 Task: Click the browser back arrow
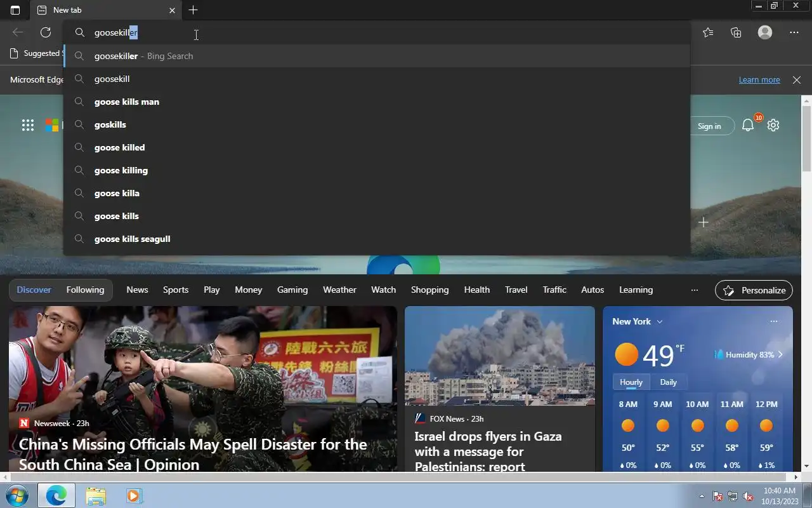click(x=18, y=32)
